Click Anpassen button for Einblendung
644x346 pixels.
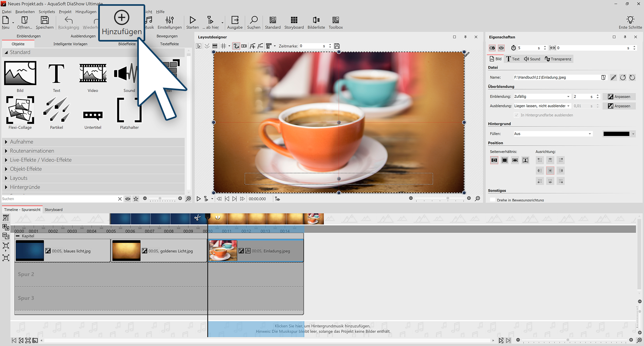pyautogui.click(x=619, y=97)
